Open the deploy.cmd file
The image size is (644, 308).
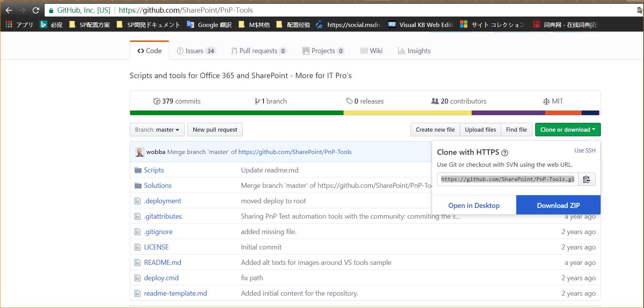(x=161, y=278)
